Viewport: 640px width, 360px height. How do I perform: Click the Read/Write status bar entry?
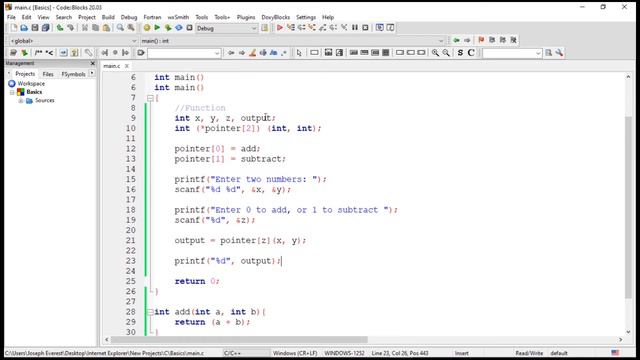click(529, 353)
